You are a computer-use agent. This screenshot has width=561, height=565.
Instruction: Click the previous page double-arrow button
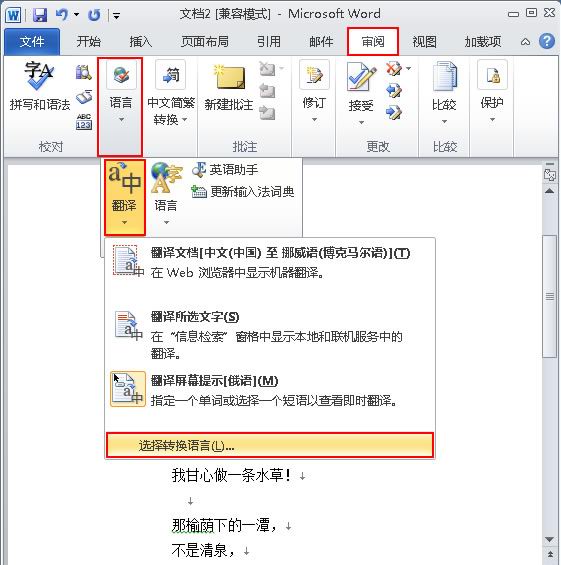point(549,554)
